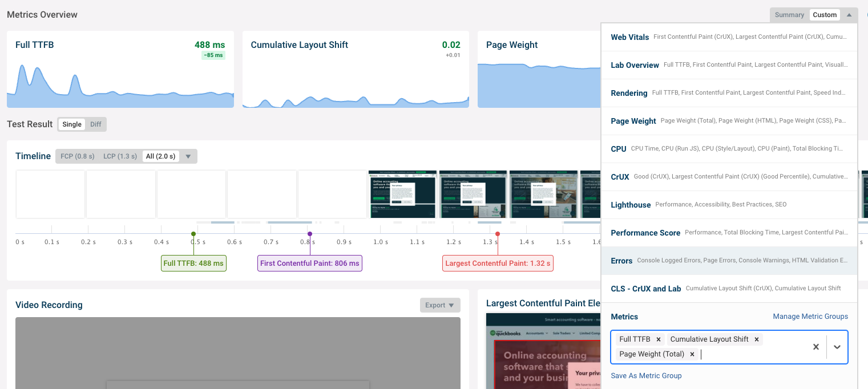Choose the CLS - CrUX and Lab group
868x389 pixels.
729,289
